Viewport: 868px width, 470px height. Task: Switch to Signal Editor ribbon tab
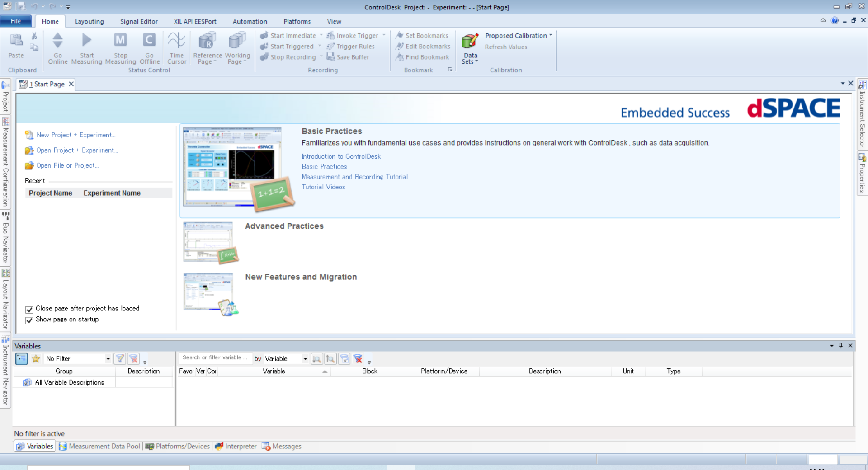[139, 21]
